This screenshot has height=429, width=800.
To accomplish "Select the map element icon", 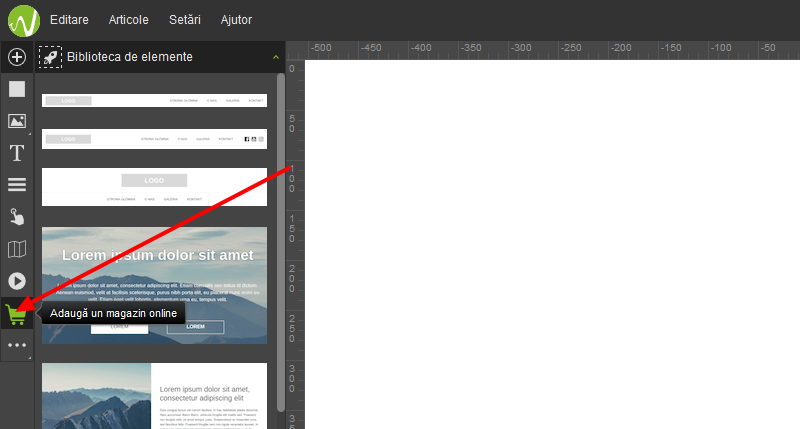I will pos(17,249).
